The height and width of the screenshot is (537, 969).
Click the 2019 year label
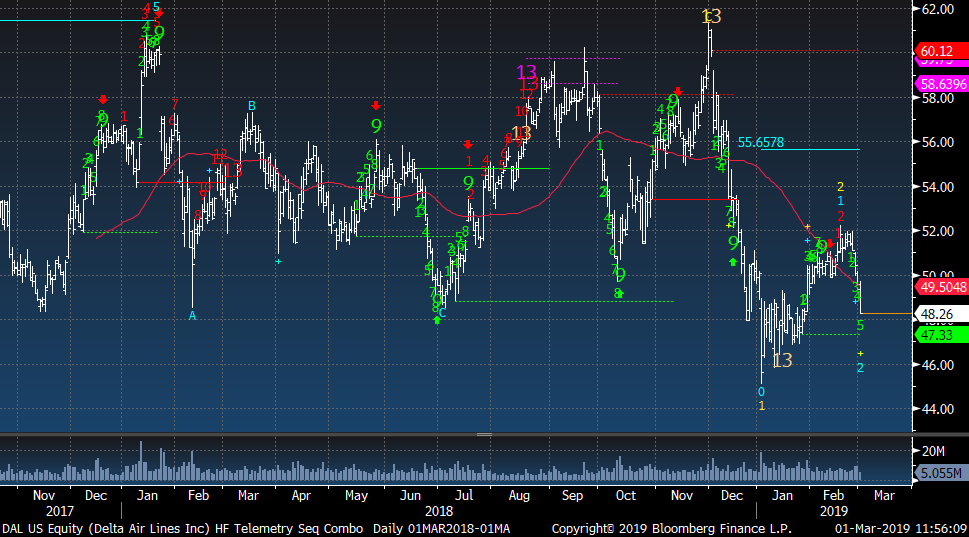pyautogui.click(x=834, y=512)
